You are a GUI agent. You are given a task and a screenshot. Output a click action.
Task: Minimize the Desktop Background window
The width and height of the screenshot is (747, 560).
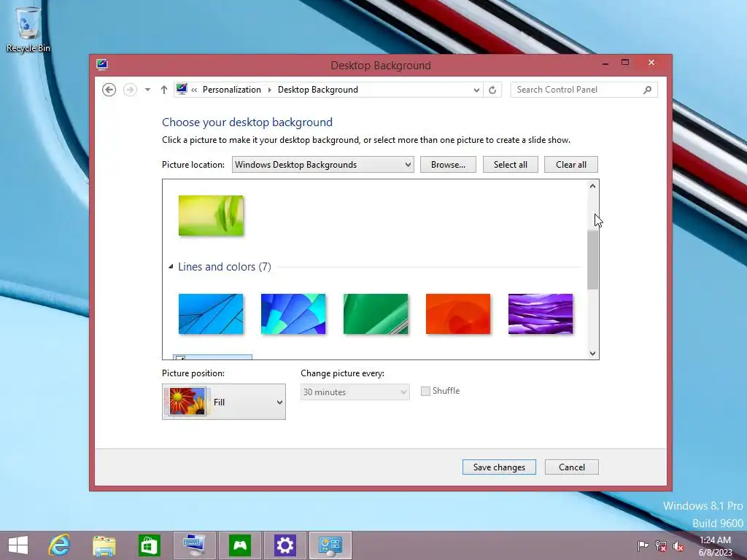pyautogui.click(x=605, y=63)
